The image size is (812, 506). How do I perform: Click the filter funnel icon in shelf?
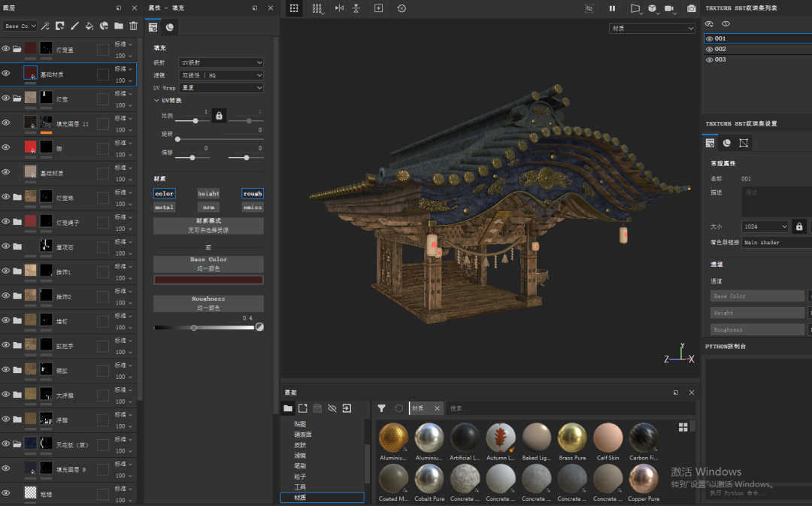click(x=381, y=408)
